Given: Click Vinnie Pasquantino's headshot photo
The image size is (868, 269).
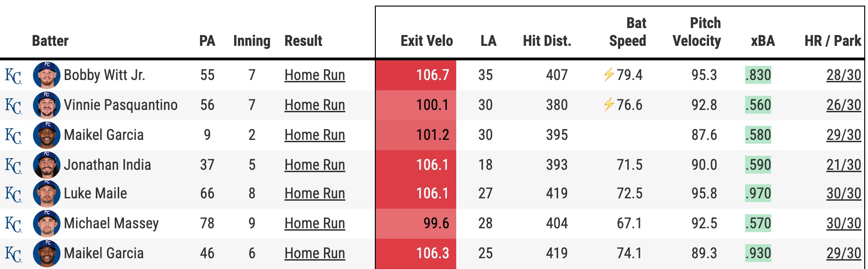Looking at the screenshot, I should [46, 105].
